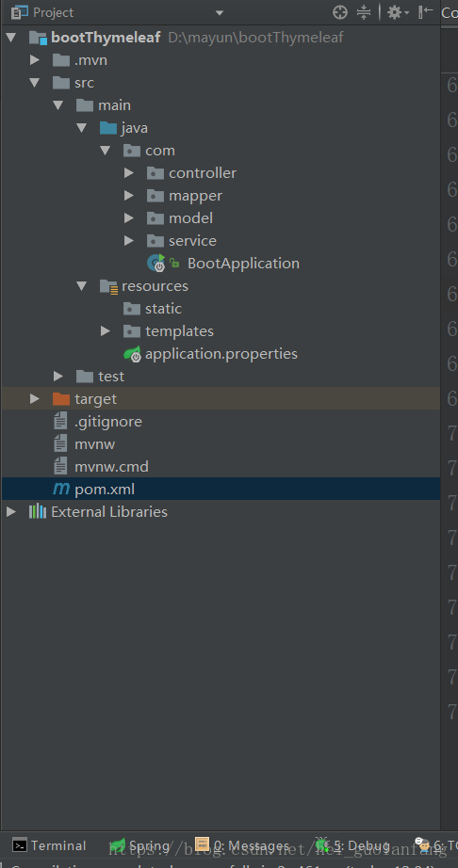Open the 5: Debug tool window tab
Screen dimensions: 458x868
(x=352, y=845)
